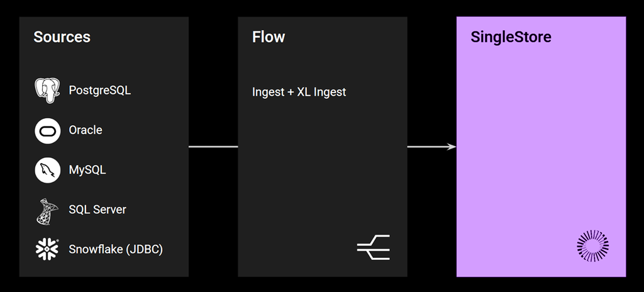This screenshot has width=644, height=292.
Task: Click the Flow panel heading
Action: pos(269,37)
